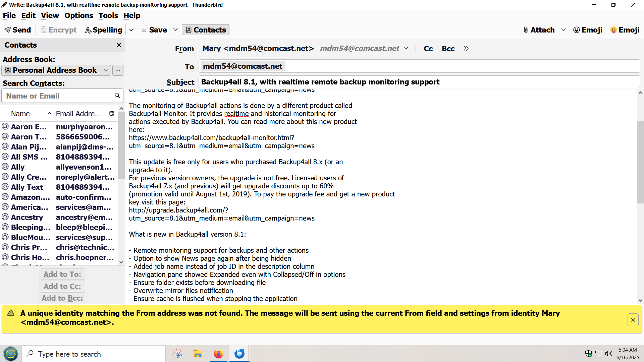Send the message with Send button
Viewport: 644px width, 362px height.
point(17,30)
